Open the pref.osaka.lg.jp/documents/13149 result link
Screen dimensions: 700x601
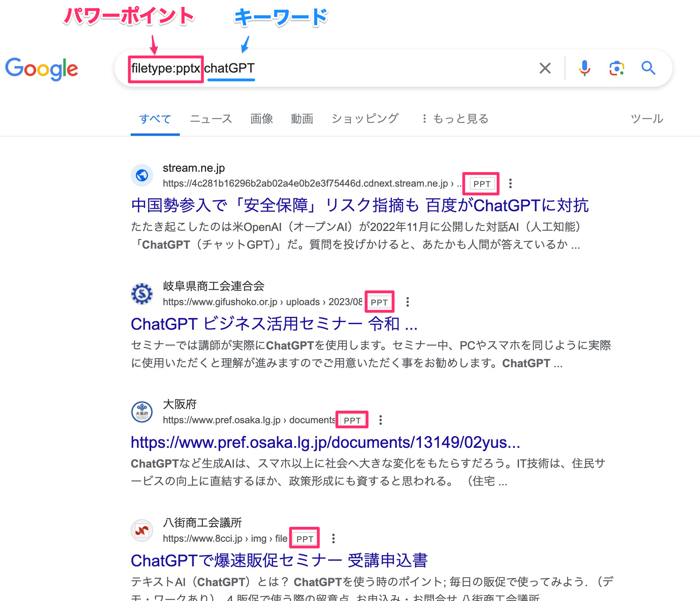click(325, 442)
